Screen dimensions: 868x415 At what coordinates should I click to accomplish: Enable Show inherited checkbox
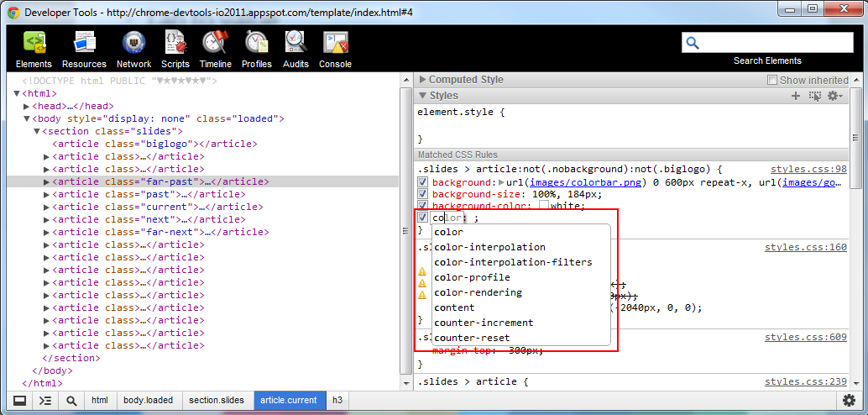[772, 80]
